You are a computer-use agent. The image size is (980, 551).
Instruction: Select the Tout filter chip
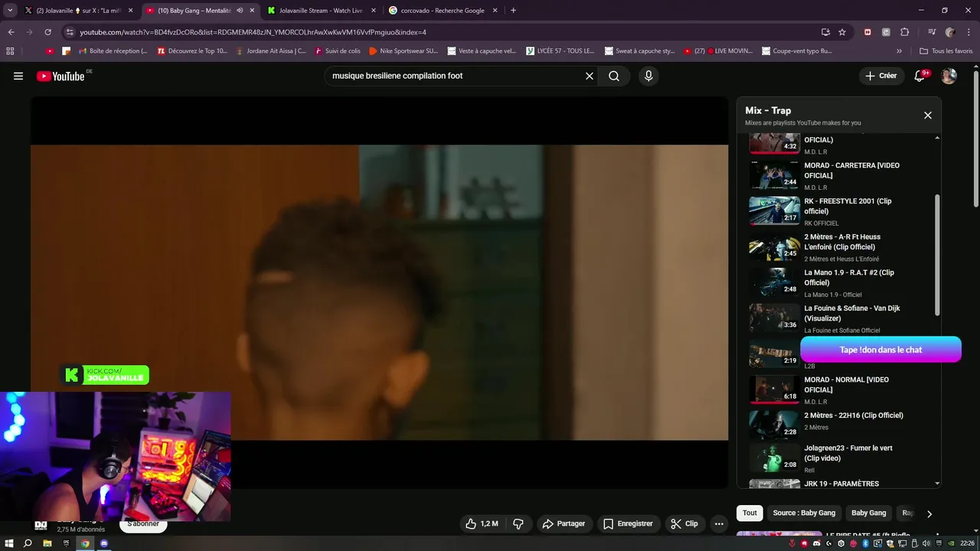[750, 513]
